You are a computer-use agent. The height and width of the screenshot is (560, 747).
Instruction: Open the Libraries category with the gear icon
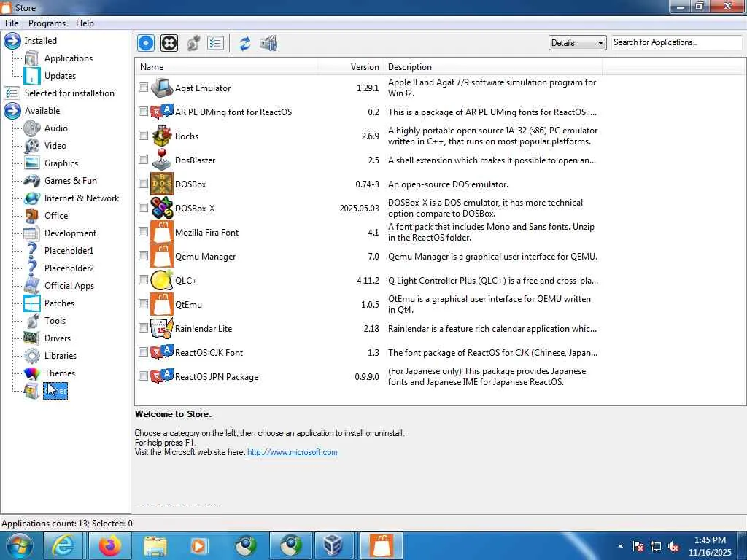[60, 356]
